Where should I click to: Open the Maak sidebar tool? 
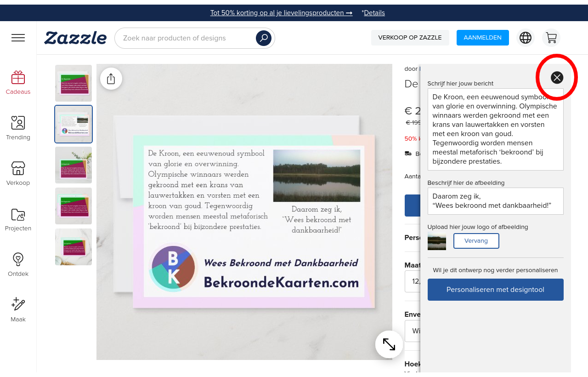18,310
